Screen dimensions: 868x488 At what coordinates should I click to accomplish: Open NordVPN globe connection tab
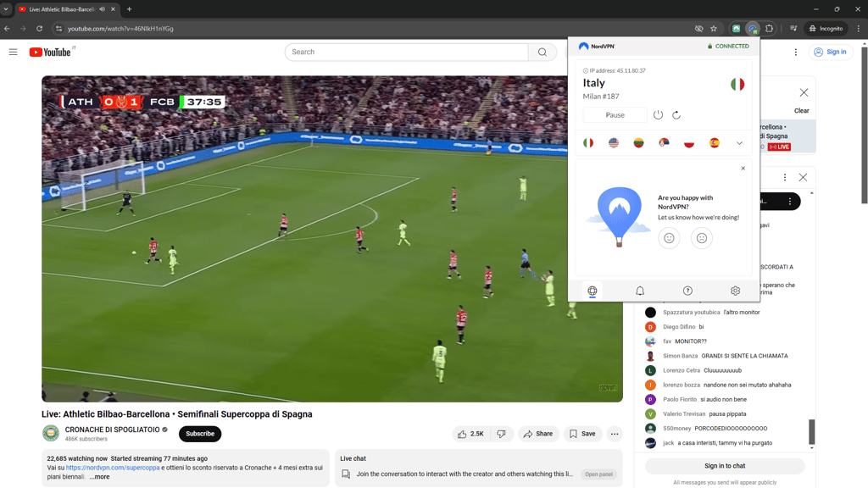[593, 291]
